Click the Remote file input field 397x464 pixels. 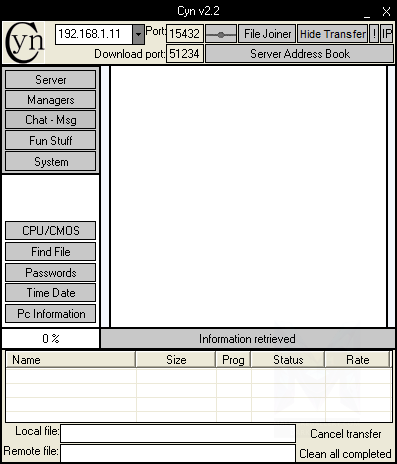click(x=178, y=453)
